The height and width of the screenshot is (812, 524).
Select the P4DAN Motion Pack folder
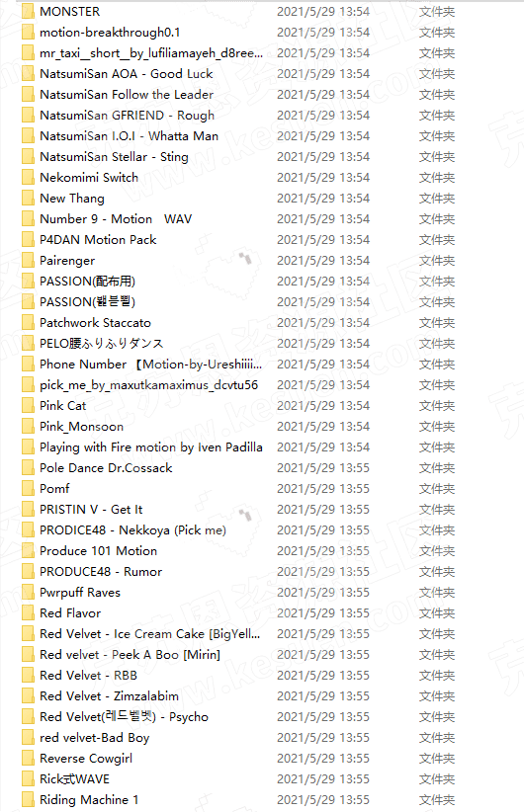[98, 240]
